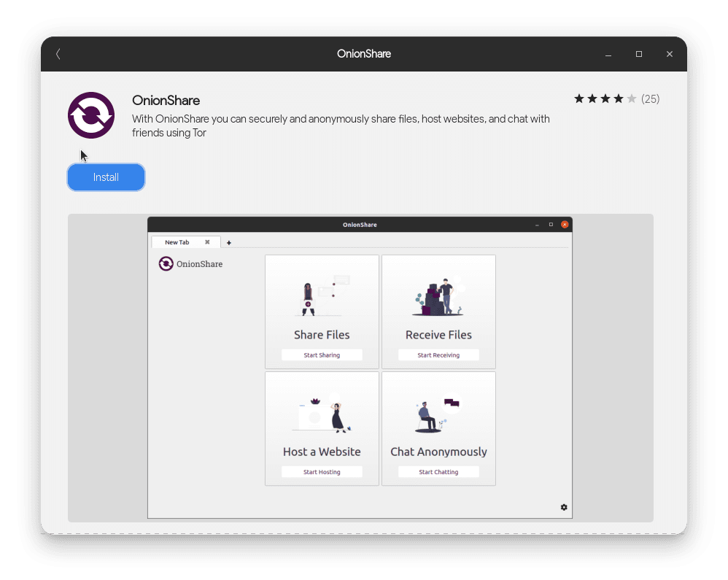Install the OnionShare application
This screenshot has width=728, height=580.
coord(106,177)
